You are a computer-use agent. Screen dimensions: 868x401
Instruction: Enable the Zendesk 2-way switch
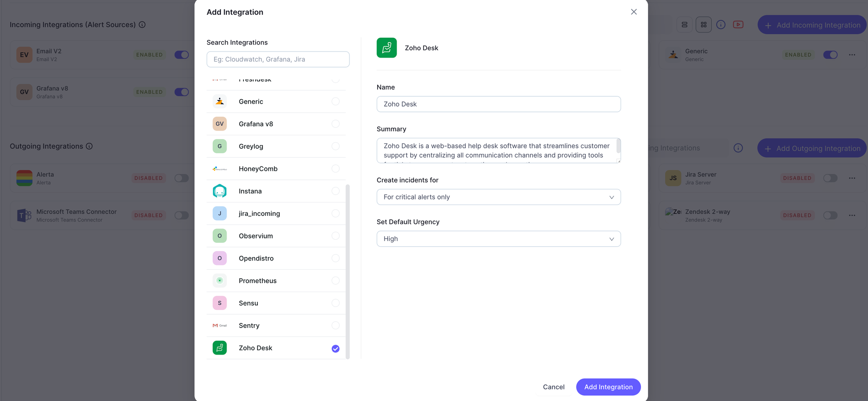click(830, 215)
